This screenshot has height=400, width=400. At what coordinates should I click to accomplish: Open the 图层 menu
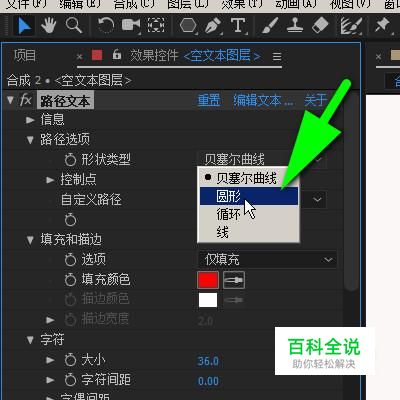tap(188, 5)
